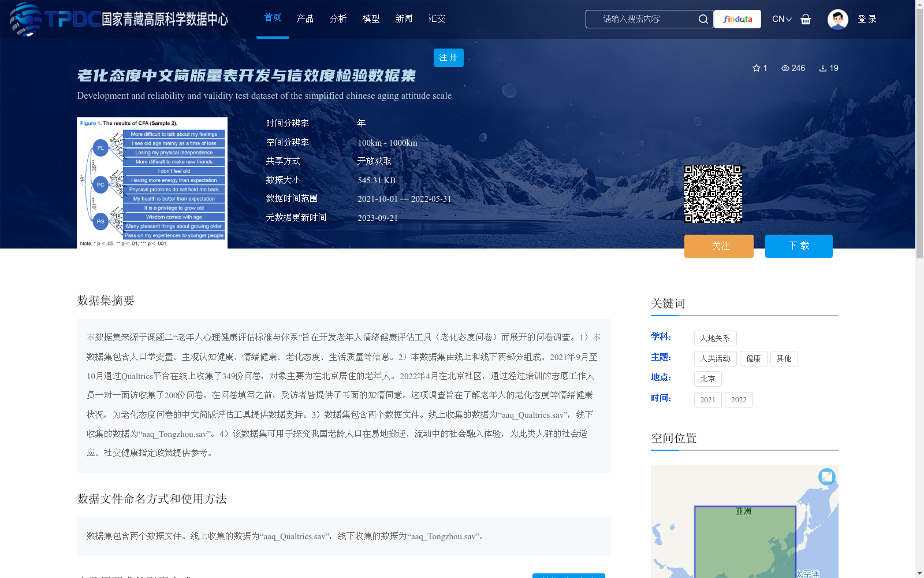
Task: Select the 产品 menu item
Action: point(305,19)
